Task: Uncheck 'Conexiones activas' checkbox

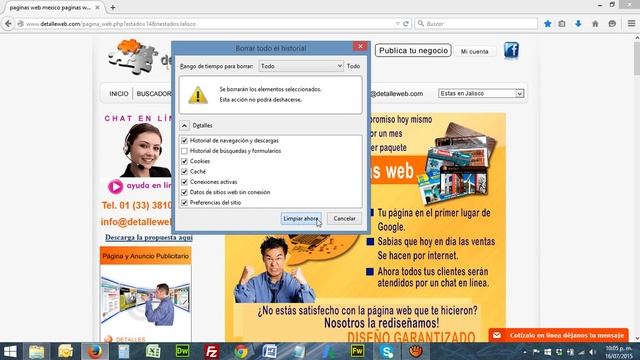Action: pos(184,182)
